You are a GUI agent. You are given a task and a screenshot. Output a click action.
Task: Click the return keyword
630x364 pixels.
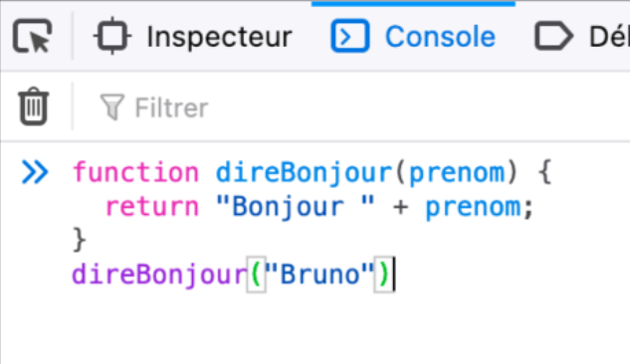point(152,207)
